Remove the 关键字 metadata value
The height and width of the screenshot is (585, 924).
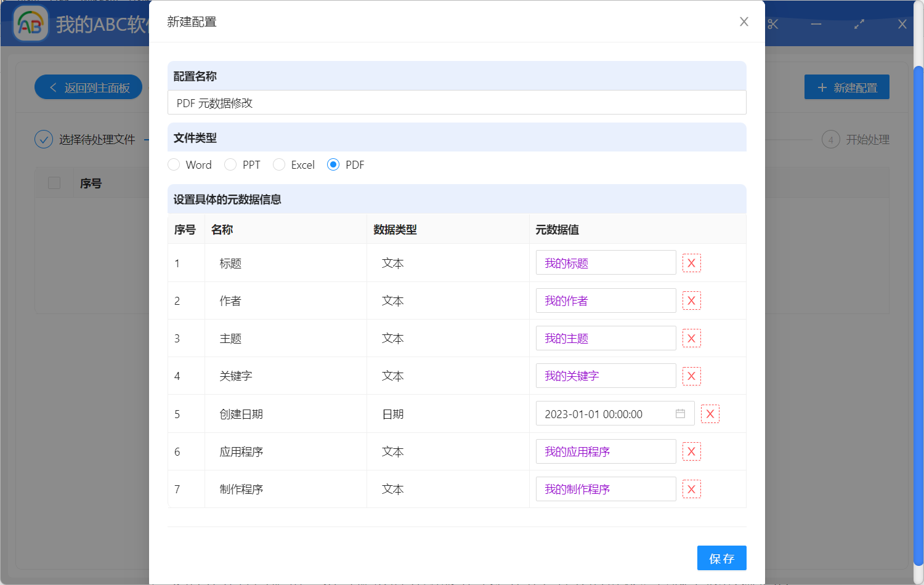(x=691, y=376)
